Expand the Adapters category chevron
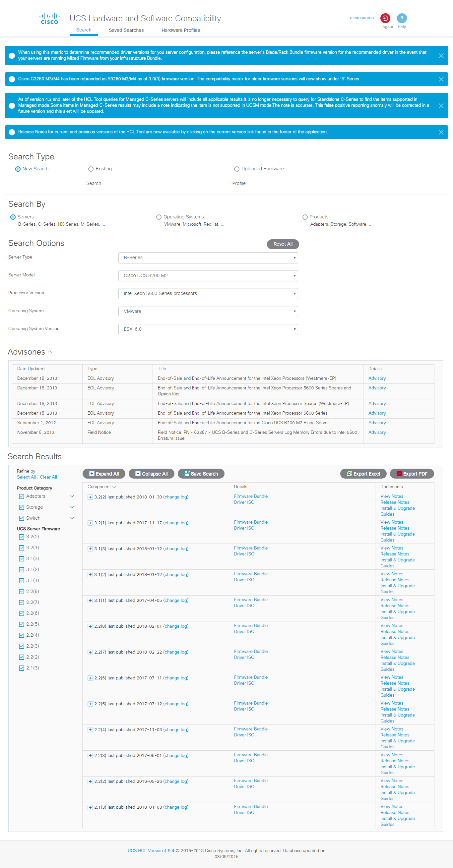 72,497
